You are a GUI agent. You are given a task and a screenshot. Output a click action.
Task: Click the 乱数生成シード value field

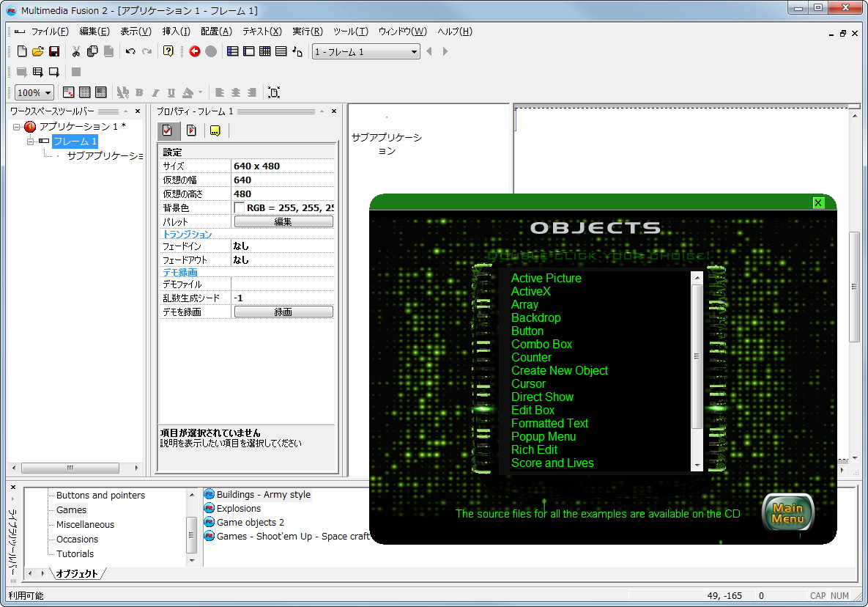[283, 298]
